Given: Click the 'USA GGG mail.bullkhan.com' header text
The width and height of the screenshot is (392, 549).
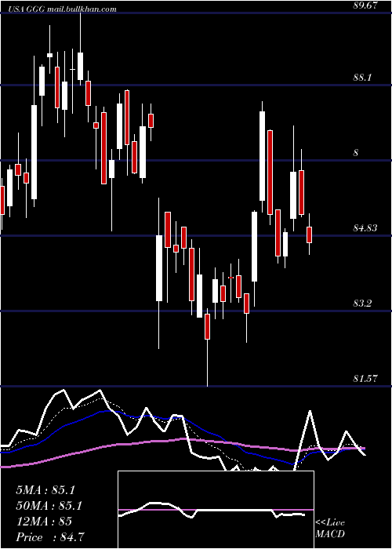Looking at the screenshot, I should point(62,9).
